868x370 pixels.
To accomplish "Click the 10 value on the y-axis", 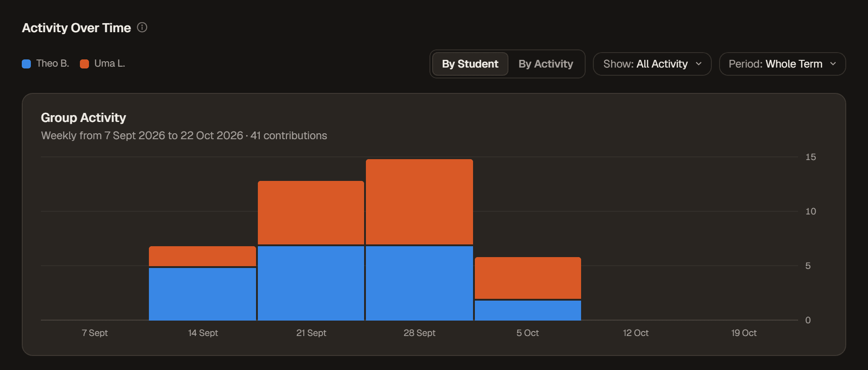I will [811, 211].
